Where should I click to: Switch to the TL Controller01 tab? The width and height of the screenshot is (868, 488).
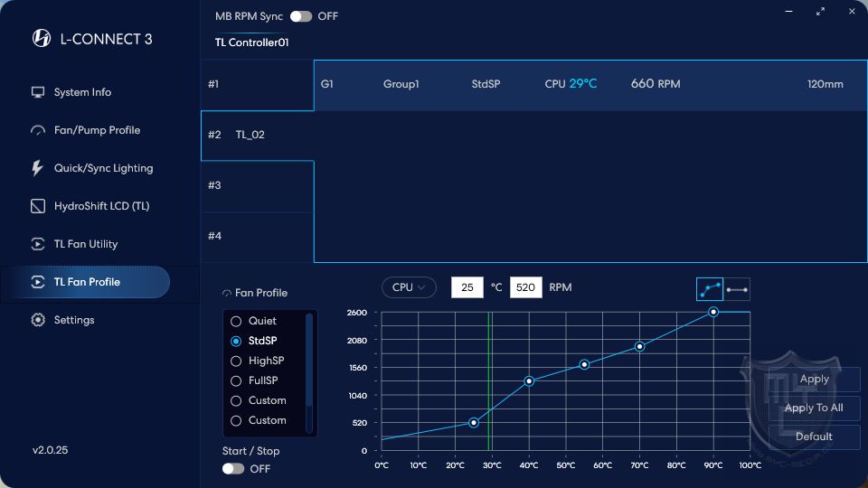[252, 42]
